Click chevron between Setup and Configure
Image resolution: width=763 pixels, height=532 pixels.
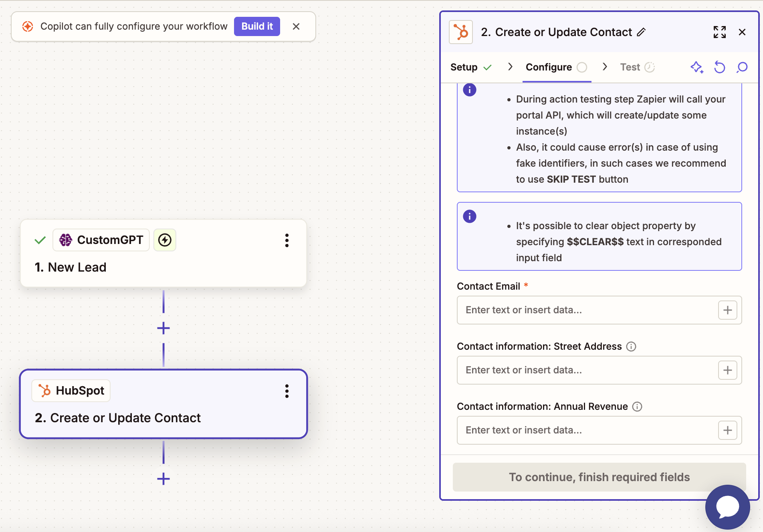pyautogui.click(x=510, y=67)
